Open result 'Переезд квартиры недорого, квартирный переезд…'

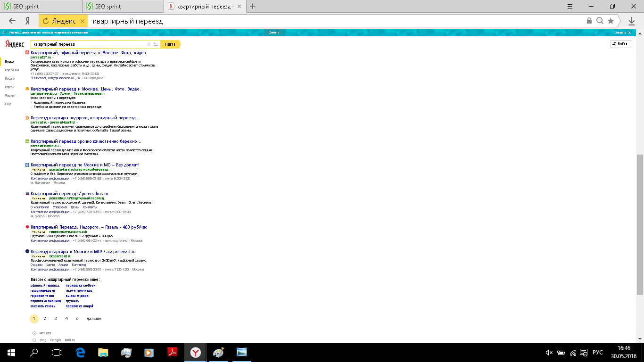(x=85, y=118)
